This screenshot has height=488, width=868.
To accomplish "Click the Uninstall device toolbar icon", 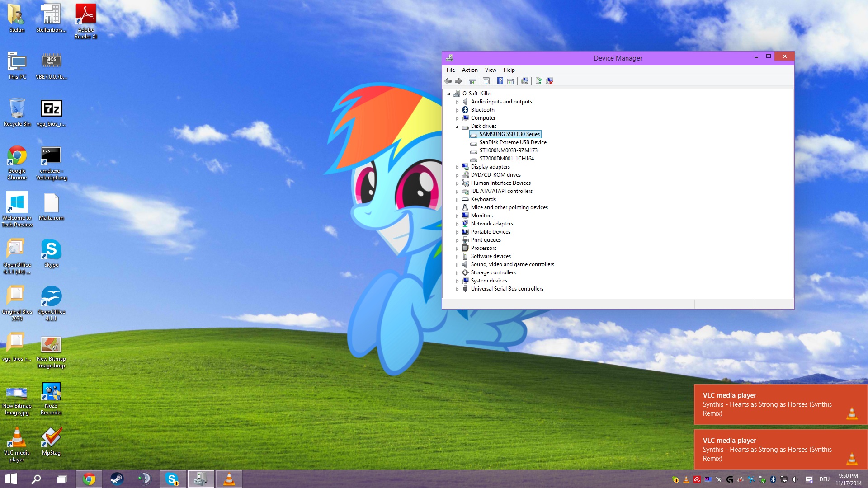I will 550,81.
